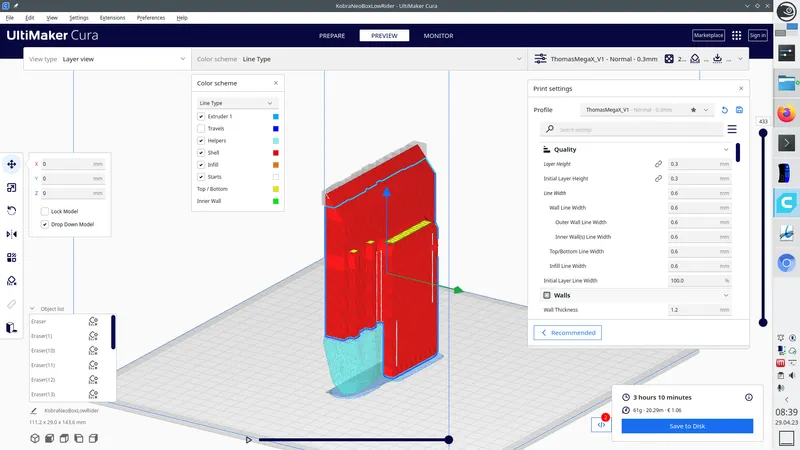Select the Rotate tool
The image size is (800, 450).
click(x=11, y=210)
